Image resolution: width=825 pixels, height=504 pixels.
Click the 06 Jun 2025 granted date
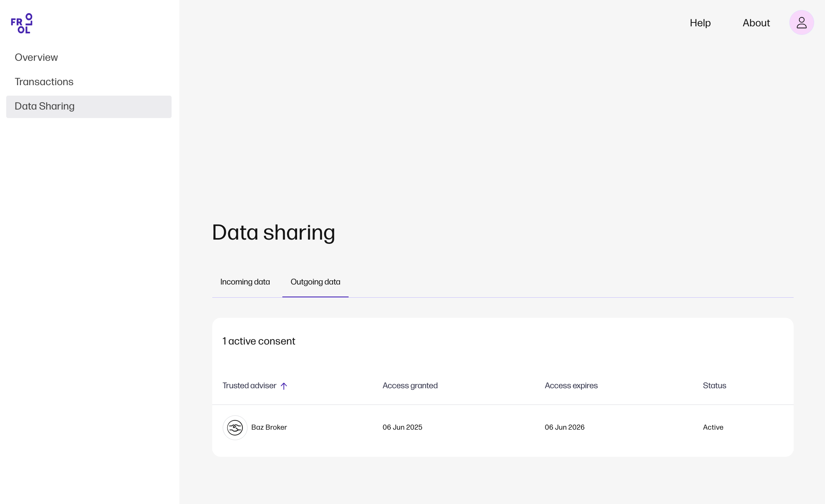(x=402, y=427)
